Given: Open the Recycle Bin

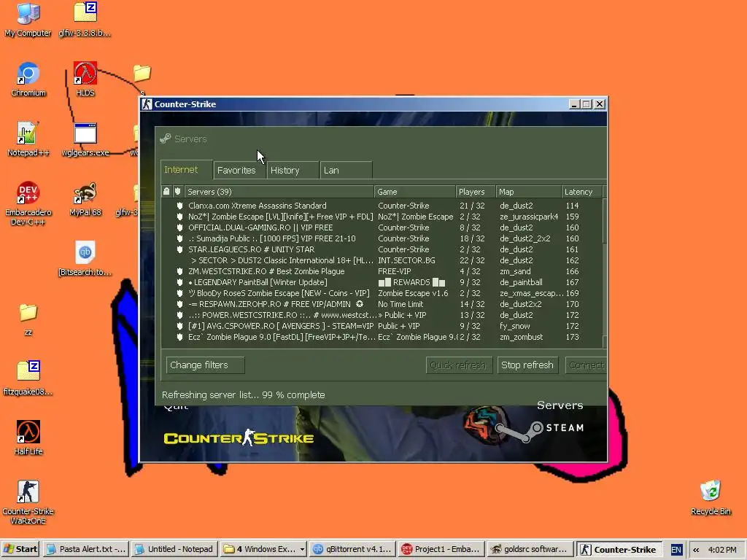Looking at the screenshot, I should point(711,498).
